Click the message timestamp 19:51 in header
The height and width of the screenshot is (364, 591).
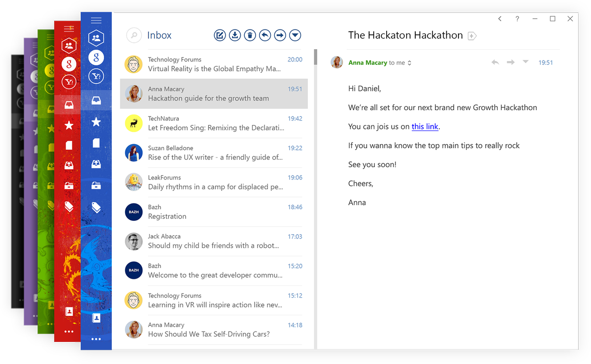point(546,63)
